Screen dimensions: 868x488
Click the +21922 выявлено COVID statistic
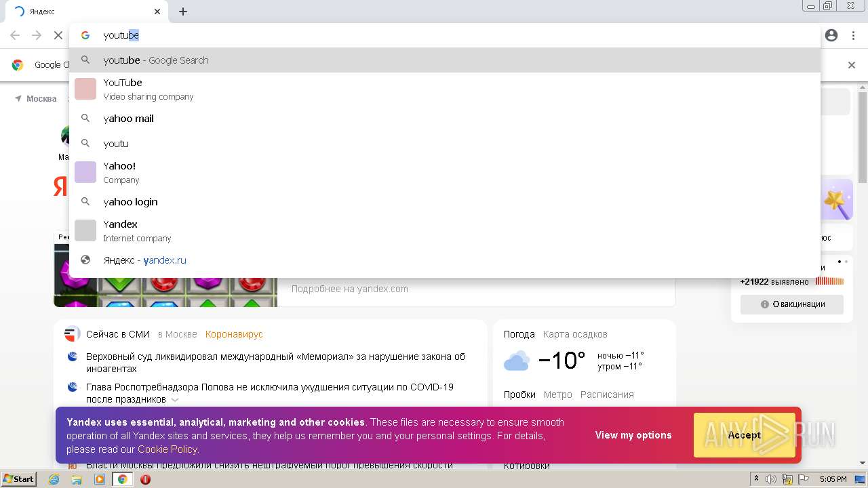point(774,281)
